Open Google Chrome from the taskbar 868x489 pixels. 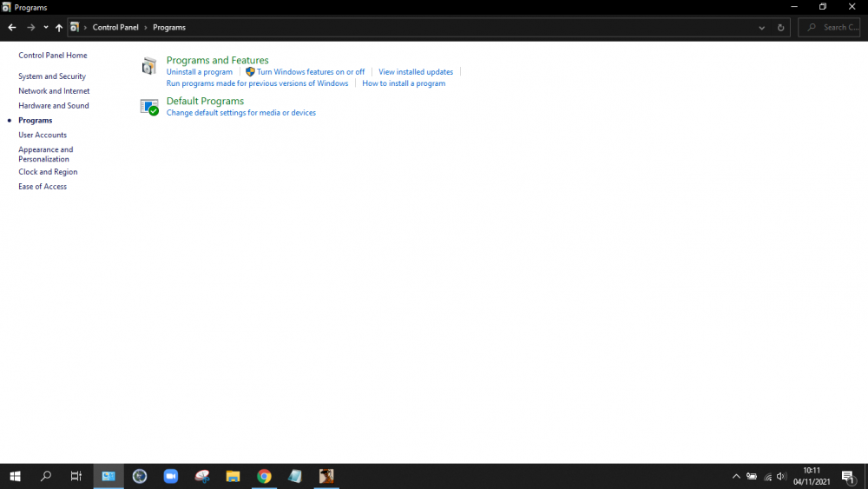pos(264,476)
